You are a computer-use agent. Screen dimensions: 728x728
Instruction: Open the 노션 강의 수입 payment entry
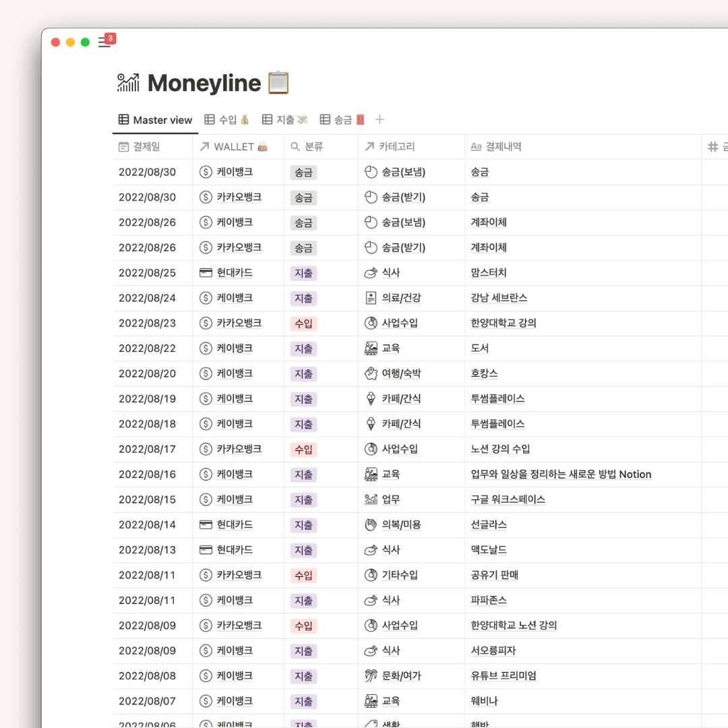(500, 449)
